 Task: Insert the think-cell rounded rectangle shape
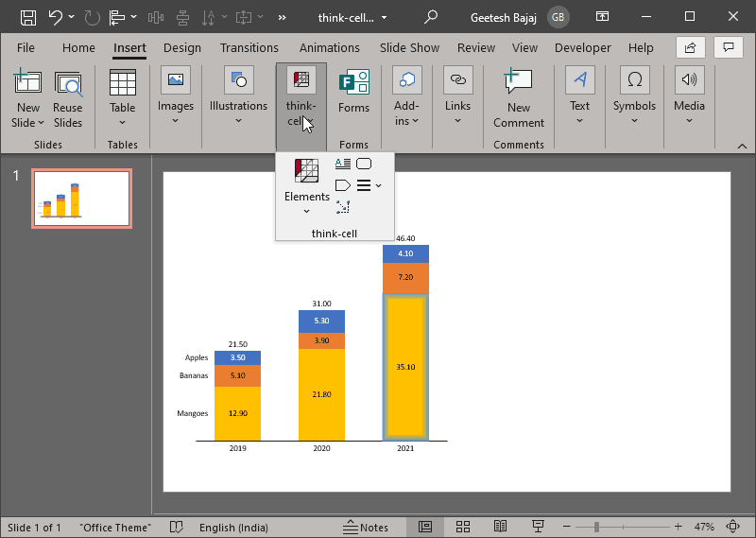364,164
